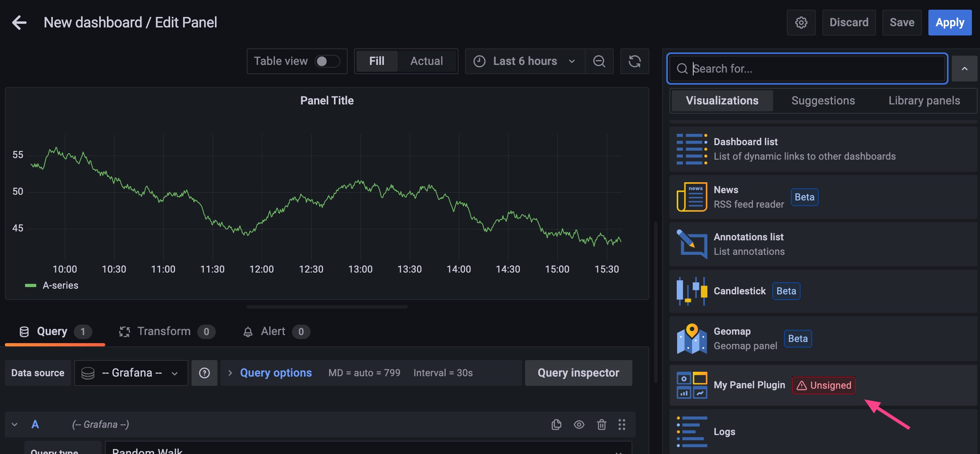Duplicate query A with the copy icon
This screenshot has width=980, height=454.
pos(556,424)
